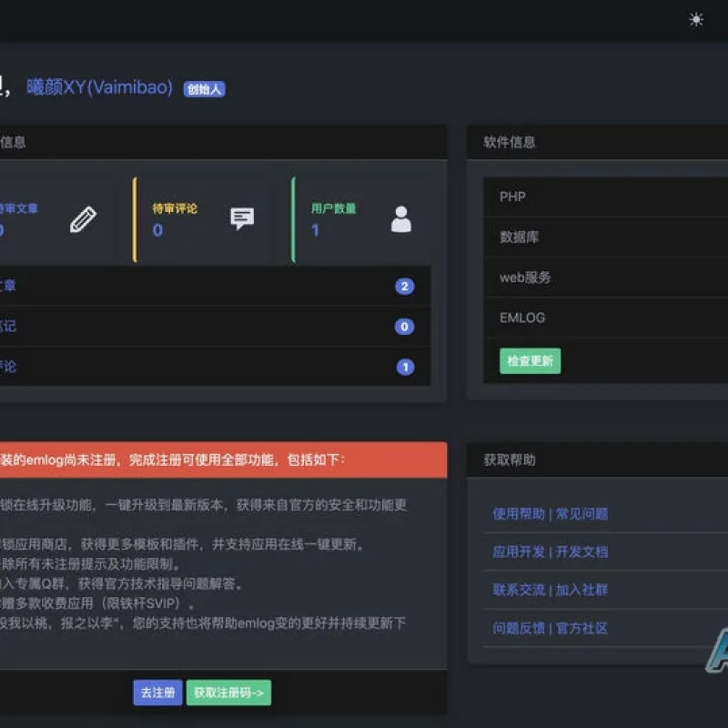Open the 联系交流 link
The image size is (728, 728).
point(519,590)
